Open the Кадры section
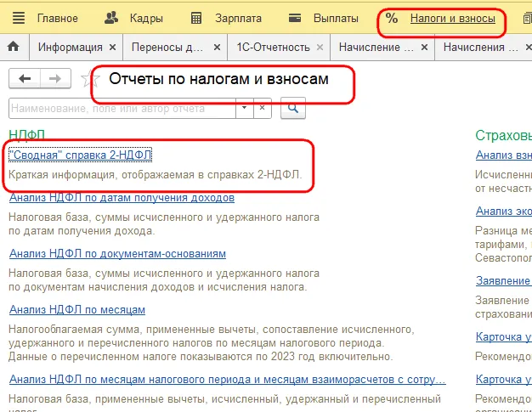The image size is (532, 412). pyautogui.click(x=137, y=18)
